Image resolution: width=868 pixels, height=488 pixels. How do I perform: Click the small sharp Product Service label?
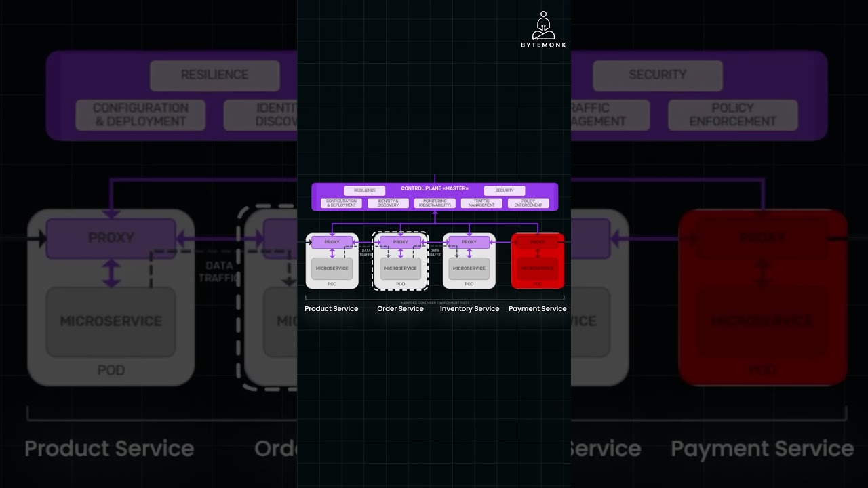pos(332,309)
